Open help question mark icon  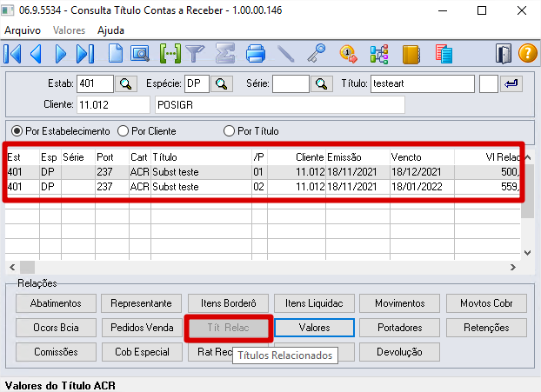pyautogui.click(x=528, y=53)
